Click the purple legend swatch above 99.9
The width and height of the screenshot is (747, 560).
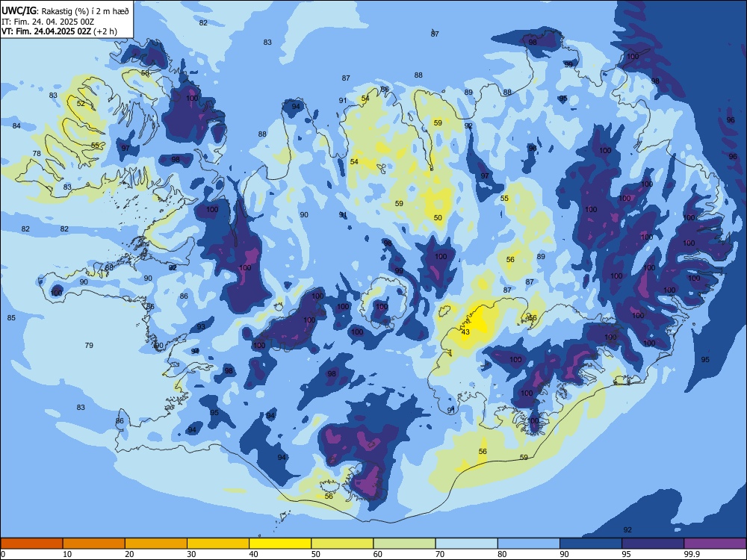click(715, 544)
